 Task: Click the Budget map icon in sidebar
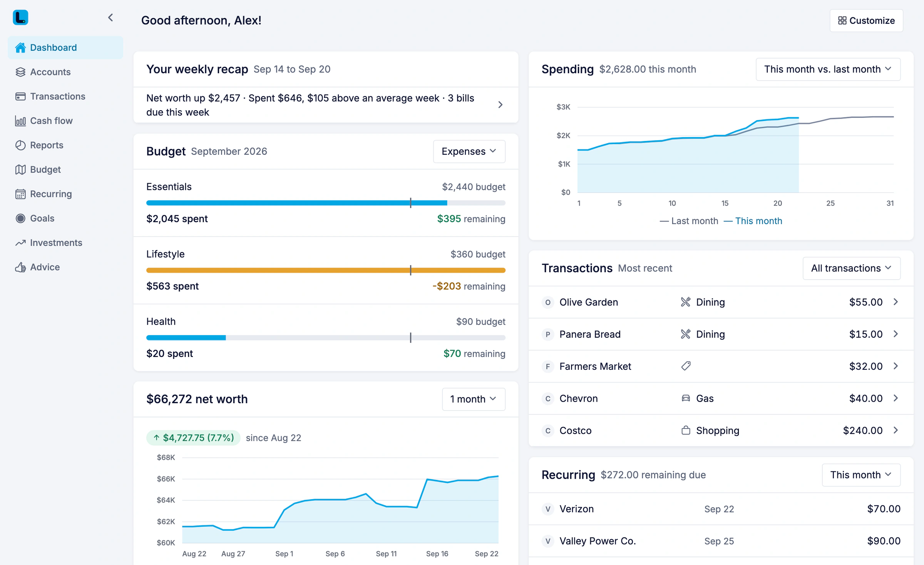[x=20, y=169]
